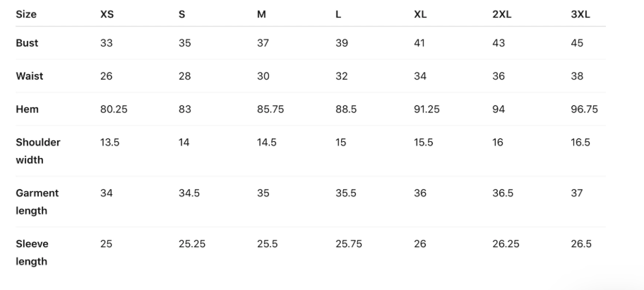Screen dimensions: 644x290
Task: Select the Garment length row label
Action: (37, 201)
